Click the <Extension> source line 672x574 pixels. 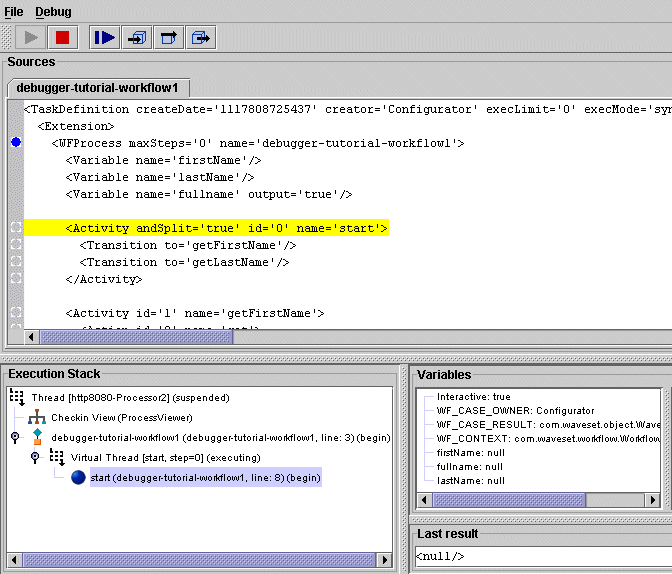(76, 126)
